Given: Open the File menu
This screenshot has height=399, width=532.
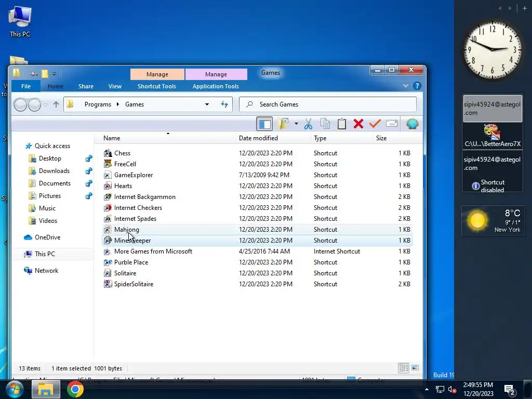Looking at the screenshot, I should (x=26, y=86).
